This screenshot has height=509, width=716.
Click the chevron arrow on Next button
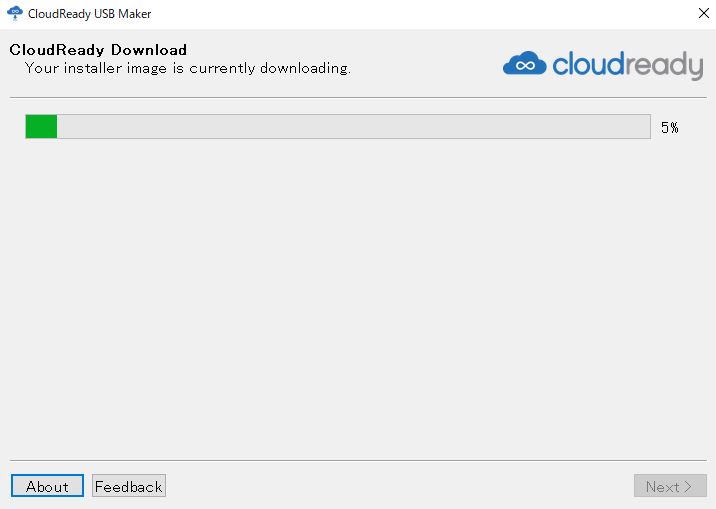pos(688,487)
